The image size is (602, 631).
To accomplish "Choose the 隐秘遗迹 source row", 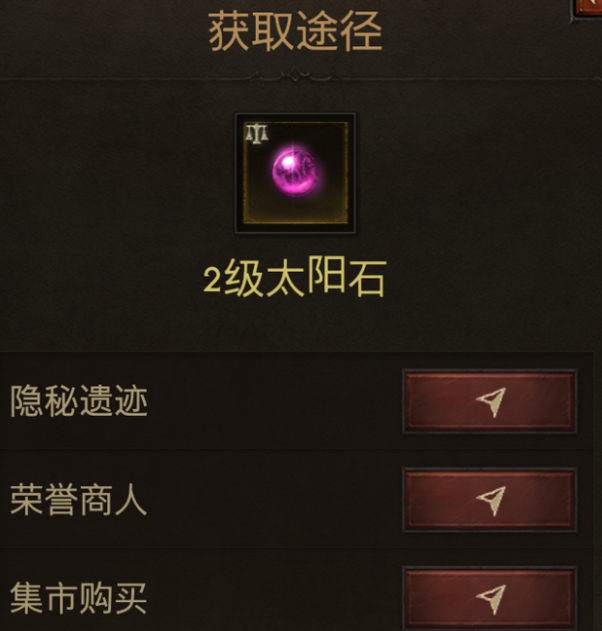I will coord(297,401).
